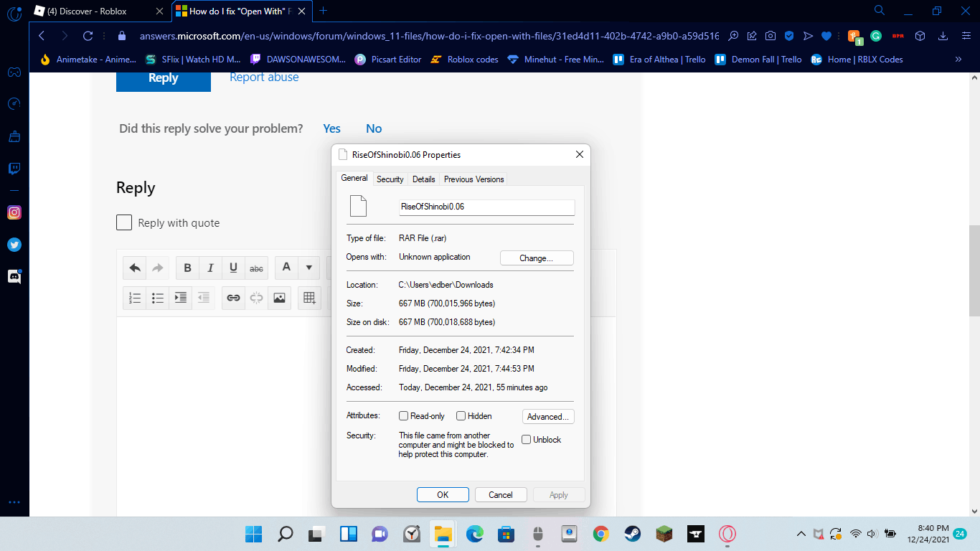Click the Advanced... attributes button
The width and height of the screenshot is (980, 551).
(x=548, y=417)
